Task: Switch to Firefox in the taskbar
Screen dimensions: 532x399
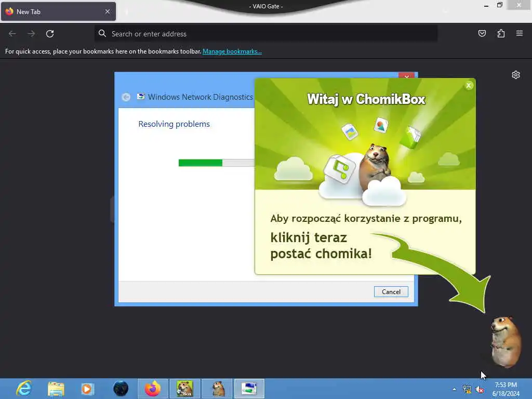Action: pos(153,389)
